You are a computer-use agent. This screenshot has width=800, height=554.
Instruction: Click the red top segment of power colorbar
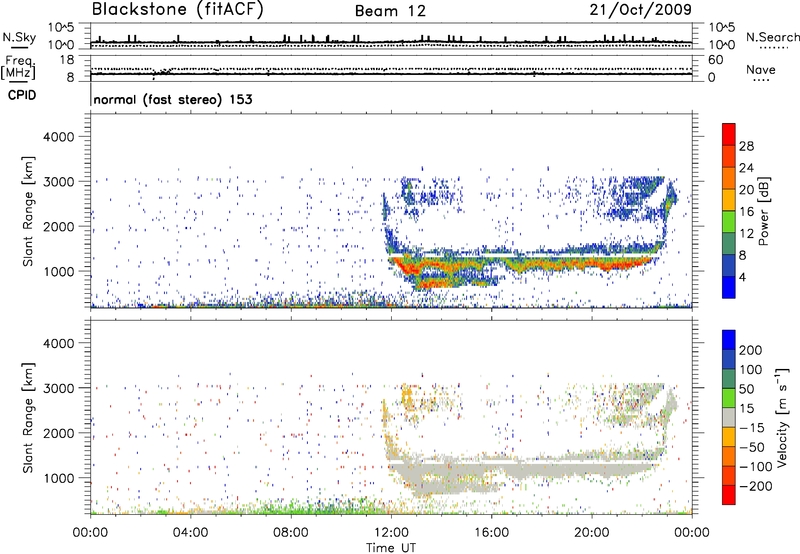coord(729,134)
